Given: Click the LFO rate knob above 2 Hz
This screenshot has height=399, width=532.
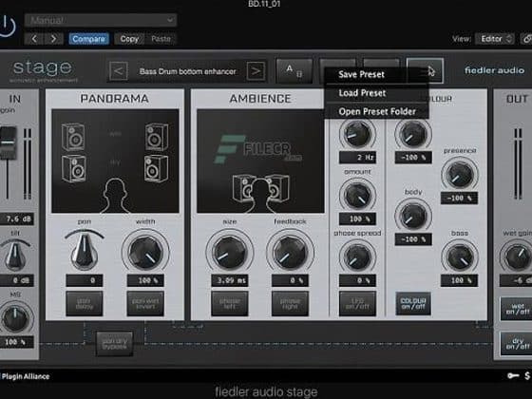Looking at the screenshot, I should coord(357,133).
